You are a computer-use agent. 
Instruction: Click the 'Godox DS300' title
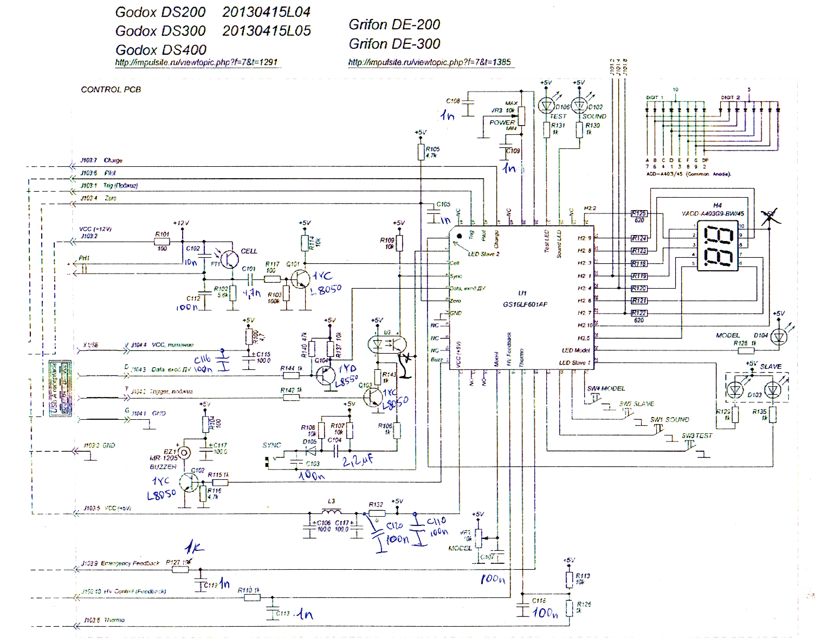160,31
